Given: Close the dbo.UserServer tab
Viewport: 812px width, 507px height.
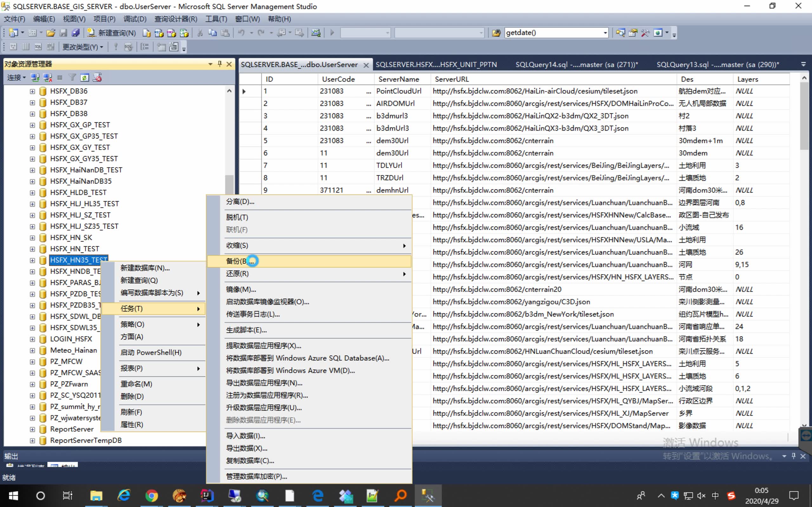Looking at the screenshot, I should (x=366, y=65).
